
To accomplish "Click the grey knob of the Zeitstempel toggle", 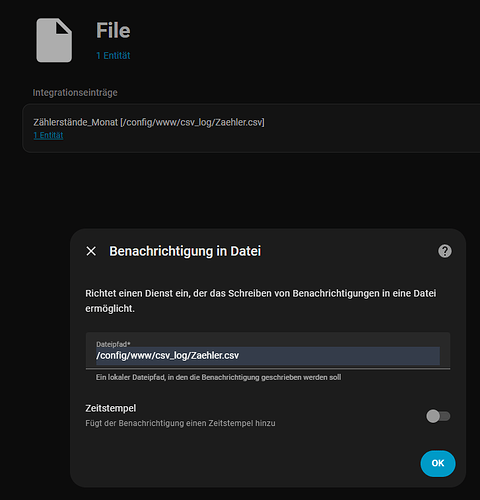I will 433,416.
